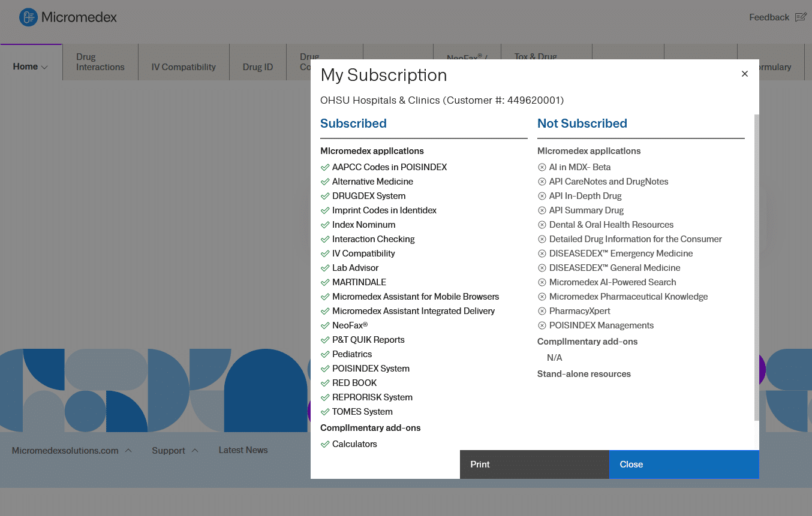Select the Drug ID tab

(257, 67)
